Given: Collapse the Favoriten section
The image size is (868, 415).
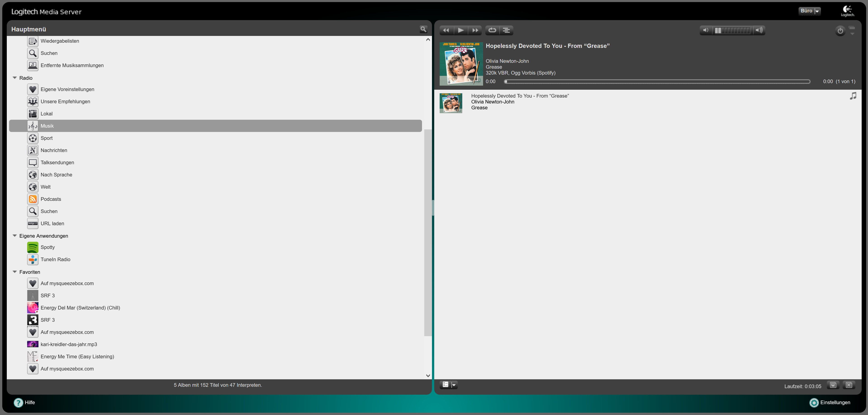Looking at the screenshot, I should tap(15, 272).
